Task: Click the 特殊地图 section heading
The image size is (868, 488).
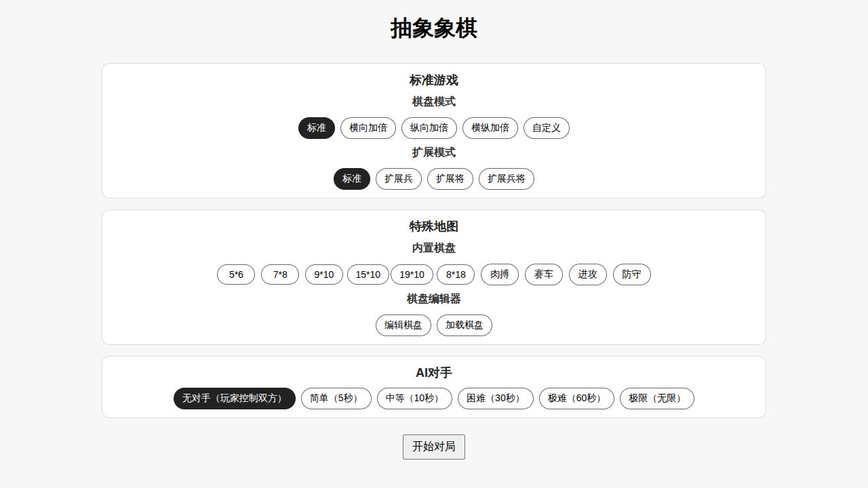Action: click(434, 226)
